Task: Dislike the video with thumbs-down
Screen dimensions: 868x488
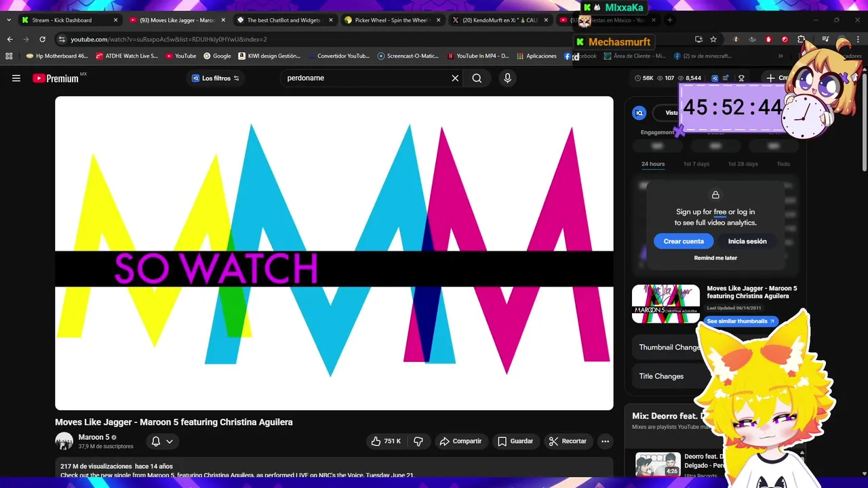Action: click(418, 441)
